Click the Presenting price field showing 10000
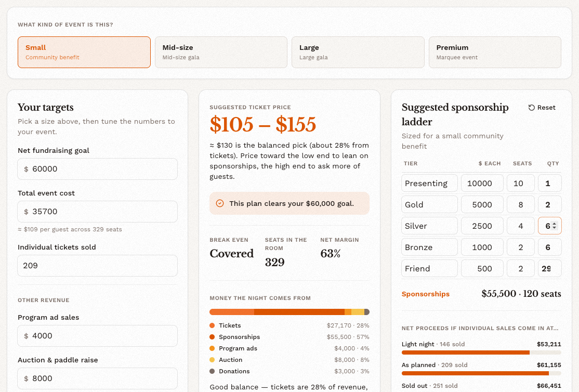This screenshot has height=392, width=579. coord(482,183)
